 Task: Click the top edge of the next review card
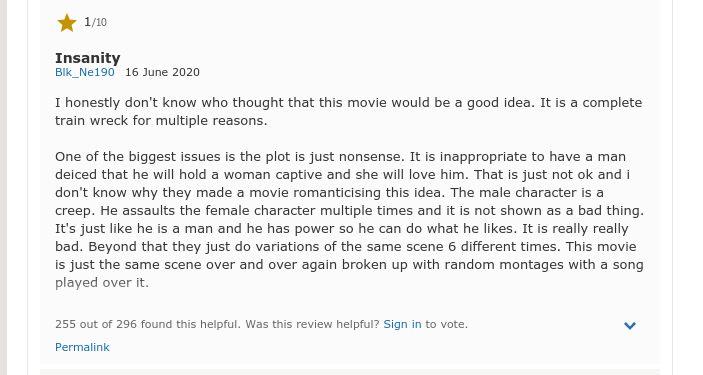[x=350, y=372]
